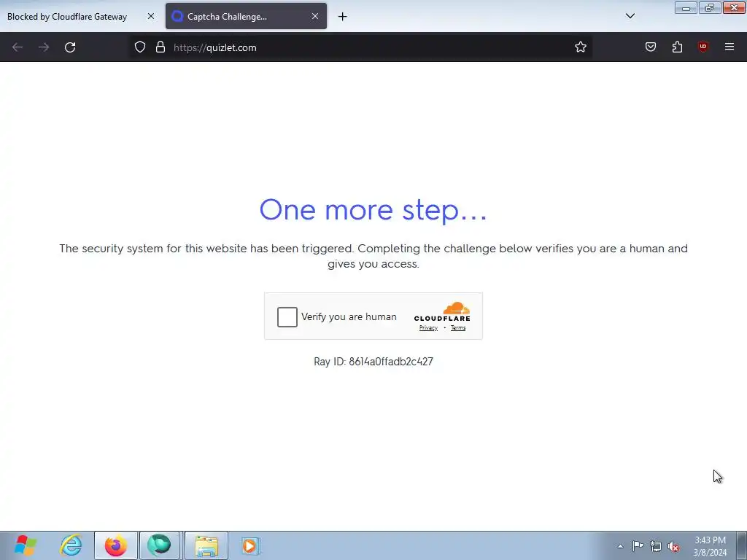Click the quizlet.com address bar
The image size is (747, 560).
362,47
